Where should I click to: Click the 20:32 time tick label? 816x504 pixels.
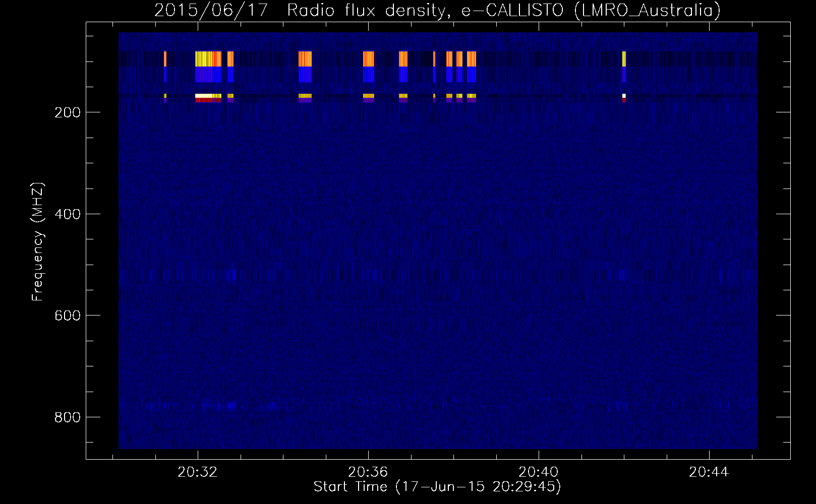(x=198, y=472)
